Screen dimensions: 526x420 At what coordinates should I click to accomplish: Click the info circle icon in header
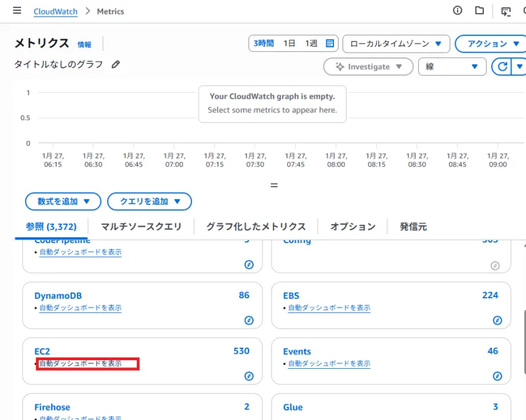[x=458, y=11]
